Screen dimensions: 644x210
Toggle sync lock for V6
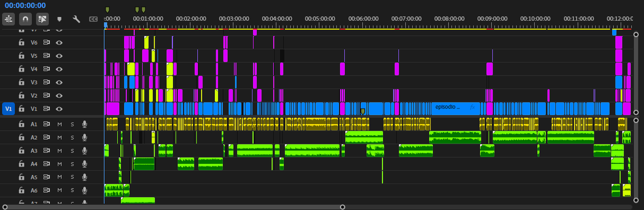47,42
